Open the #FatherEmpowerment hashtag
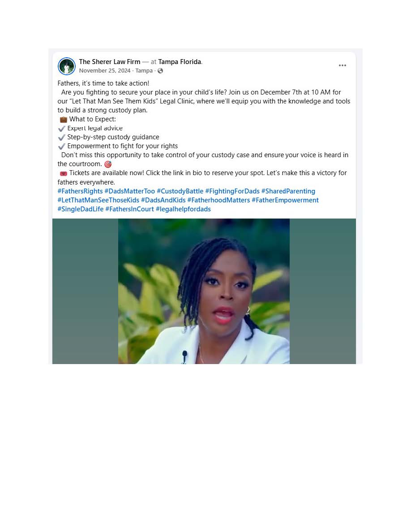 pos(285,200)
